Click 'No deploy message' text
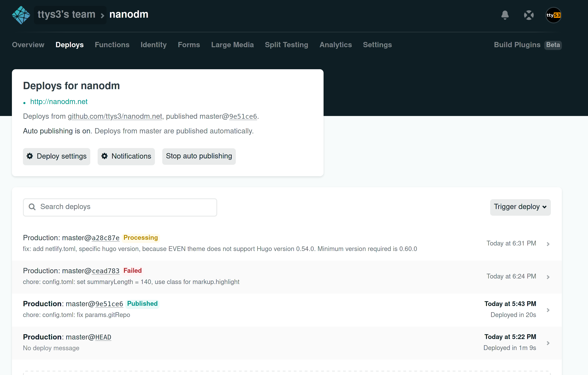 (x=51, y=348)
